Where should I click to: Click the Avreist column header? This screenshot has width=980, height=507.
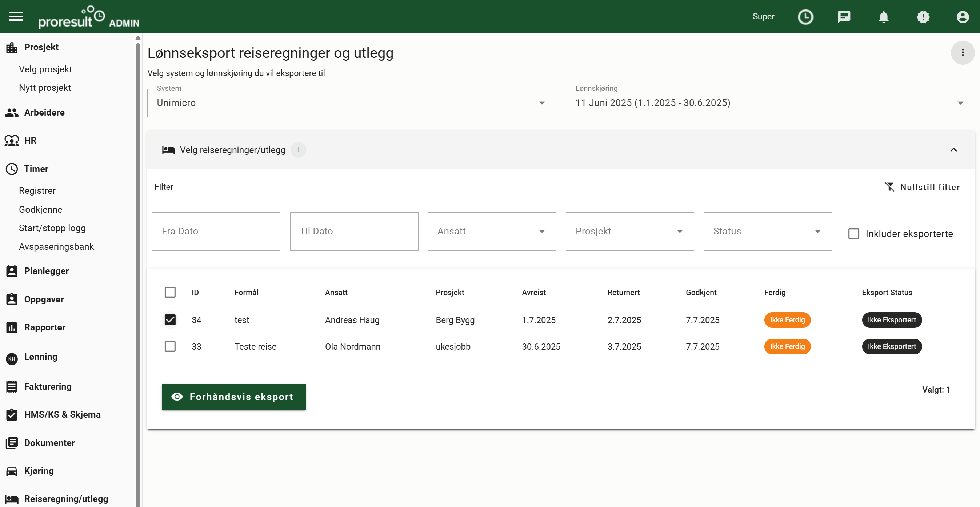[x=533, y=293]
